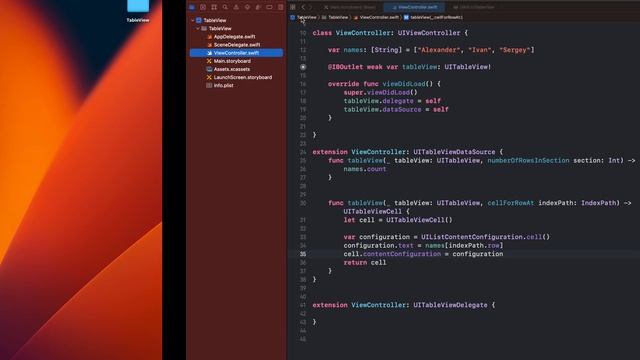Click 'tableView.delegate = self' line
Image resolution: width=640 pixels, height=360 pixels.
tap(392, 101)
